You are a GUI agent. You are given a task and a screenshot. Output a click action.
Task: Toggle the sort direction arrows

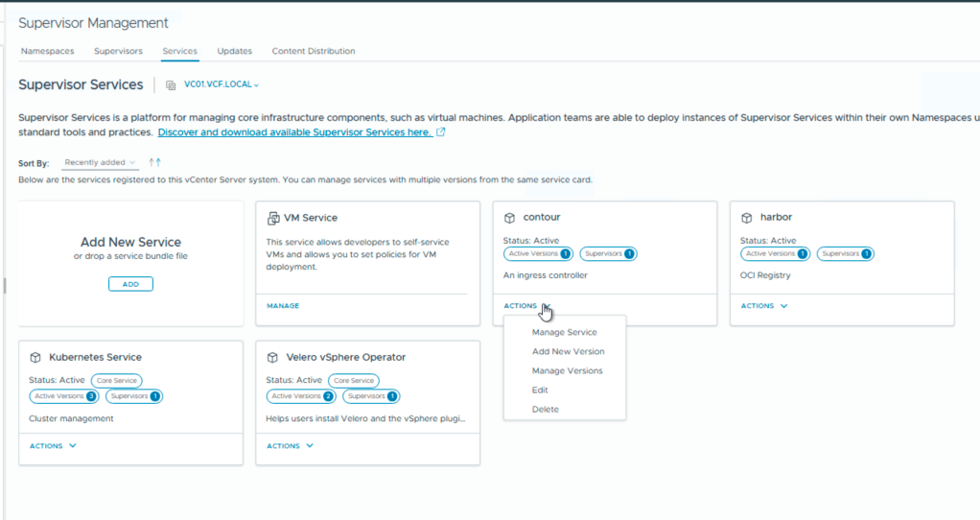(154, 163)
